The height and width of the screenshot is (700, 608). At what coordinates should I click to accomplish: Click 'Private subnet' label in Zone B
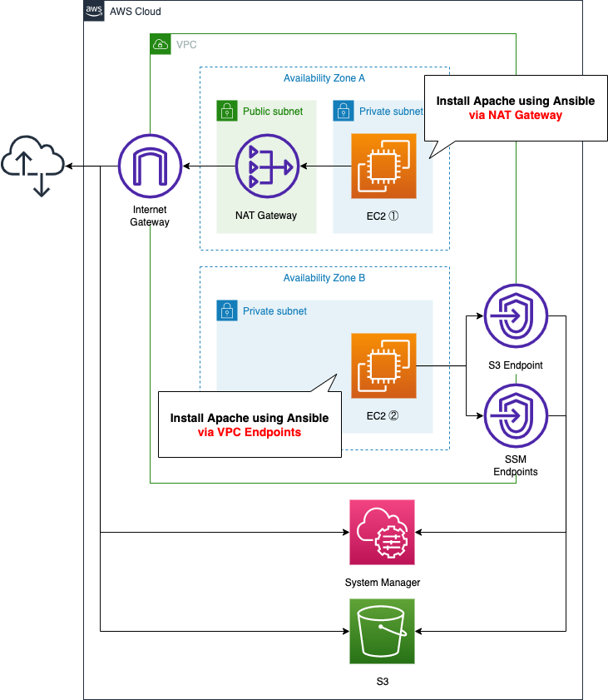tap(274, 311)
